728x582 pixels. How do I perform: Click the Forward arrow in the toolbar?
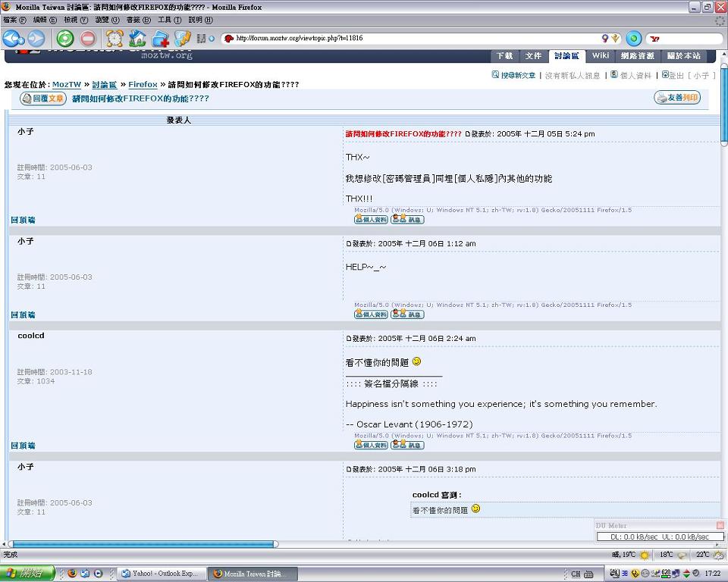click(x=36, y=39)
